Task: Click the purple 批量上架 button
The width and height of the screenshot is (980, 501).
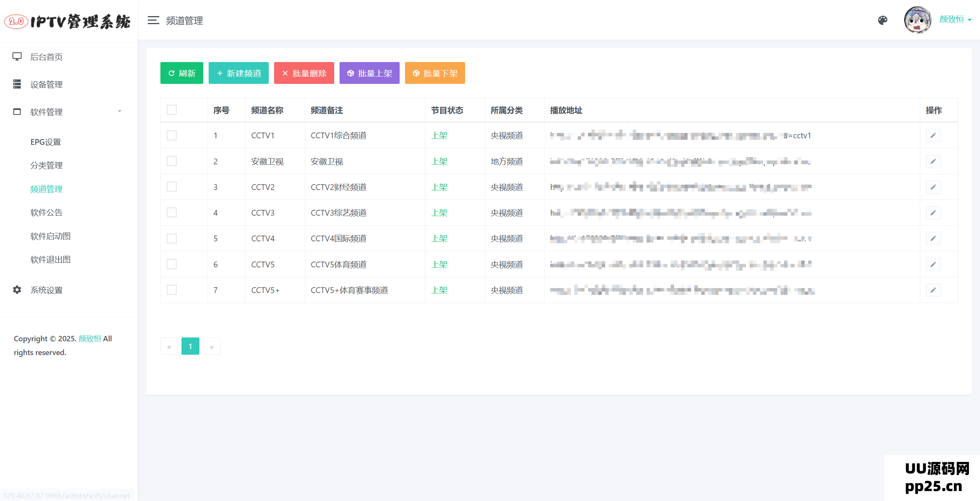Action: 369,73
